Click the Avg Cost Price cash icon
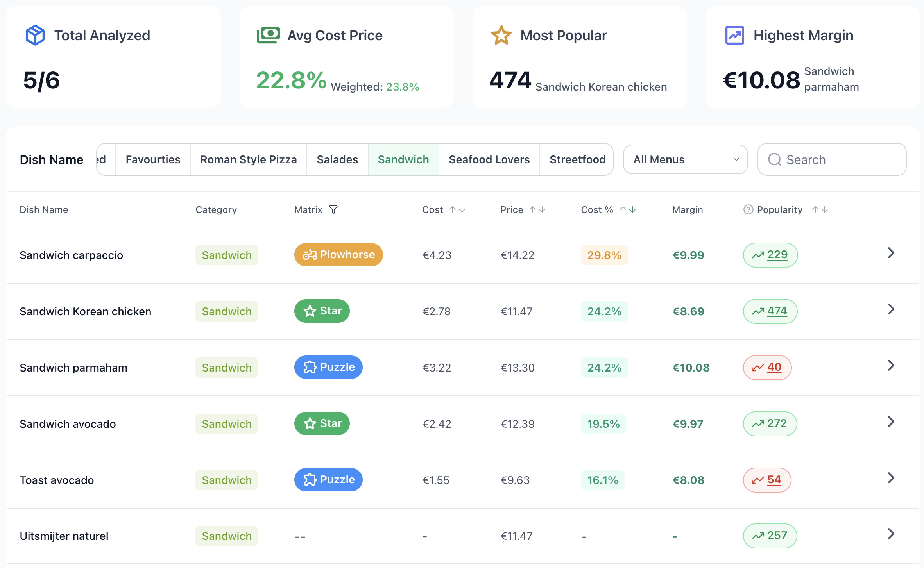 pos(269,35)
